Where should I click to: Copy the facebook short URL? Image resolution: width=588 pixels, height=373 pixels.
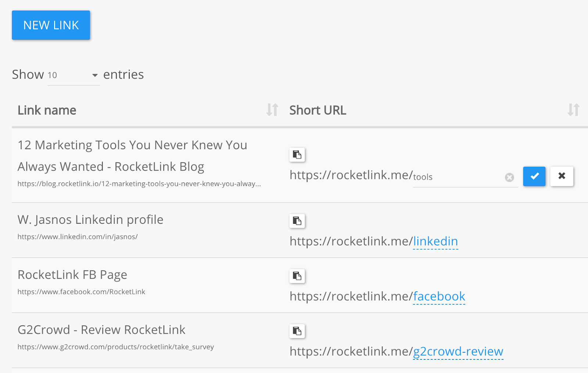297,276
